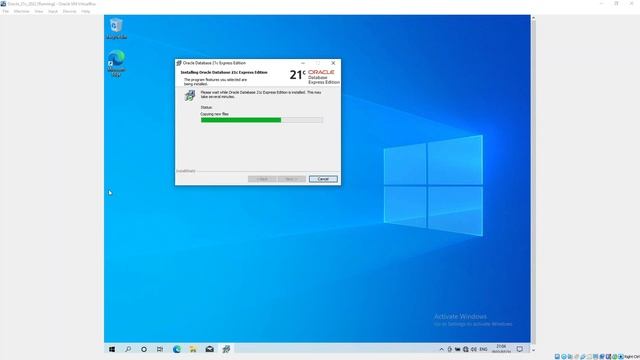640x360 pixels.
Task: Minimize the Oracle Database installer dialog
Action: [x=303, y=63]
